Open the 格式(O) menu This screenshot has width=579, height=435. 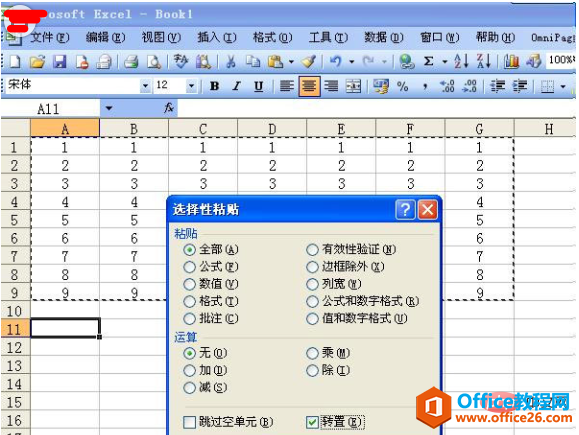click(272, 37)
